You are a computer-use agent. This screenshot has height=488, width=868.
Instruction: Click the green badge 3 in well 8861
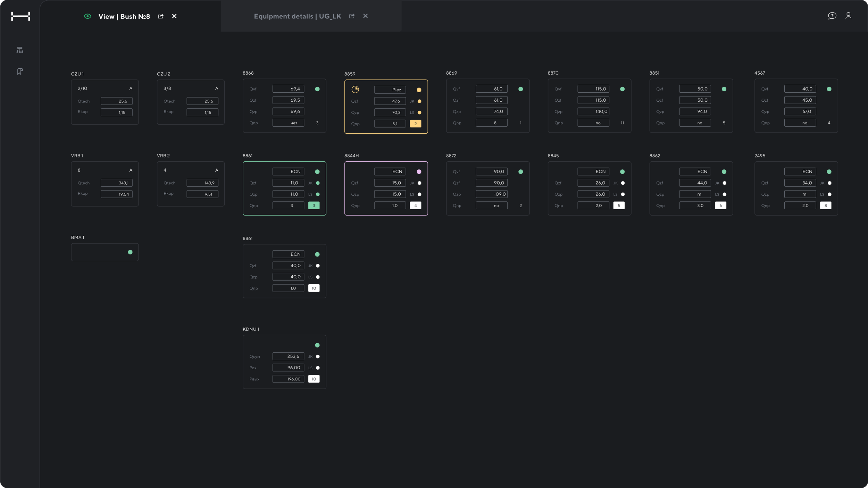pos(314,206)
